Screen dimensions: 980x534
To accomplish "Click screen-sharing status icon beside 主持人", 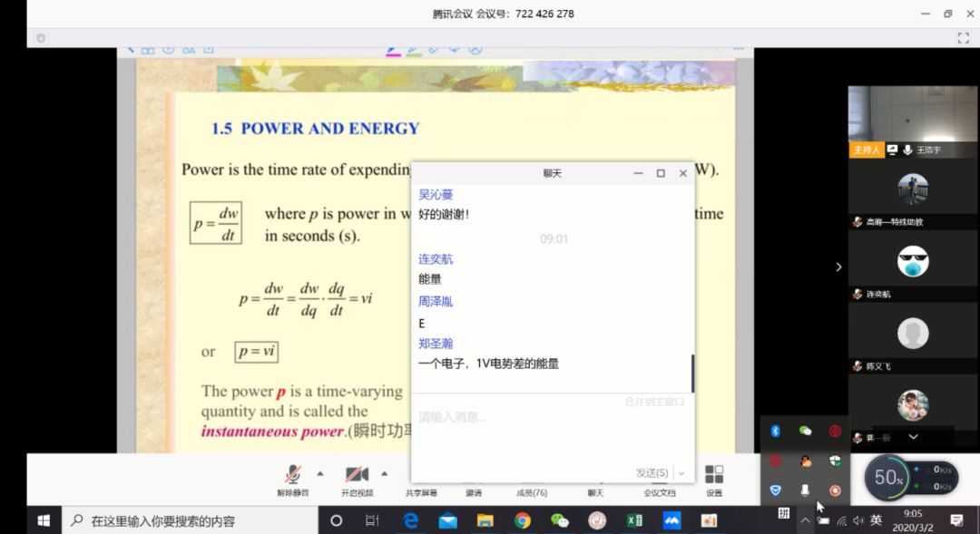I will (x=893, y=150).
